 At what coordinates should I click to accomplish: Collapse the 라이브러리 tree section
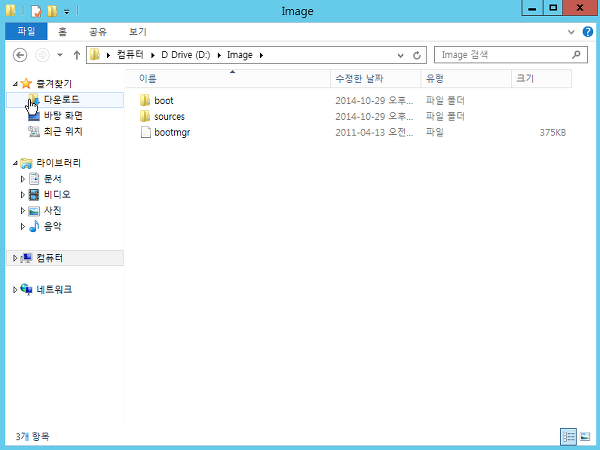[x=15, y=163]
